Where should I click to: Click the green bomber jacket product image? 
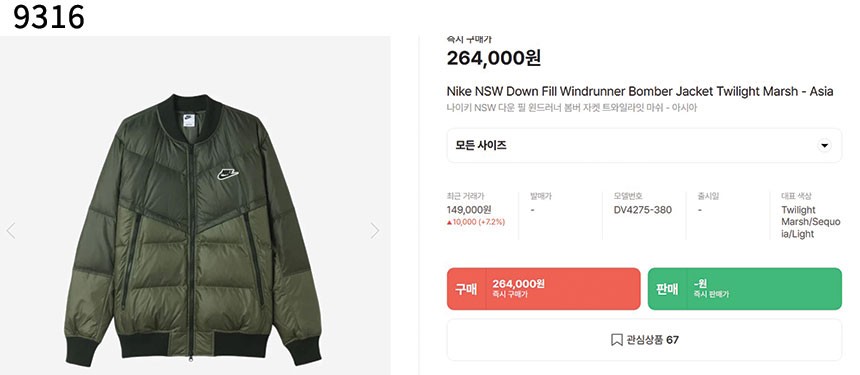(x=193, y=230)
